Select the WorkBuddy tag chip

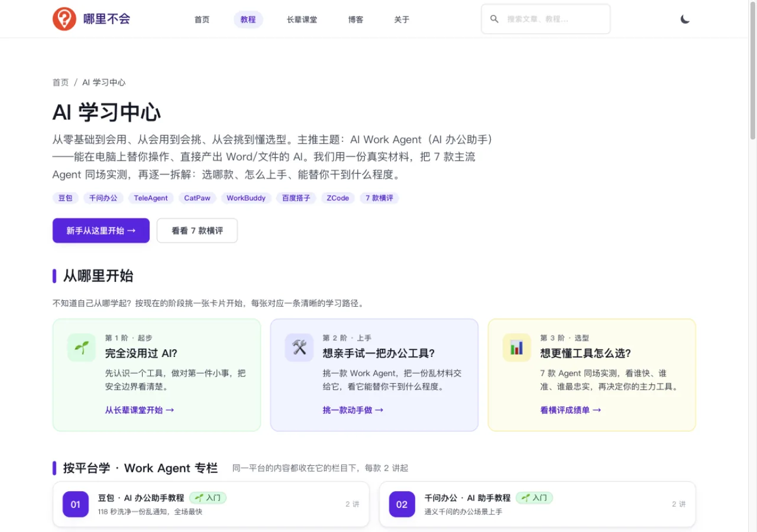[x=246, y=198]
